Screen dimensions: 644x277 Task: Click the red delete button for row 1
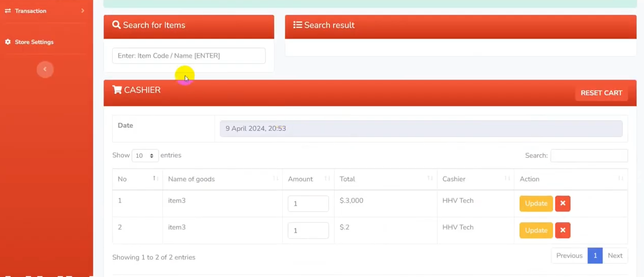pos(563,203)
